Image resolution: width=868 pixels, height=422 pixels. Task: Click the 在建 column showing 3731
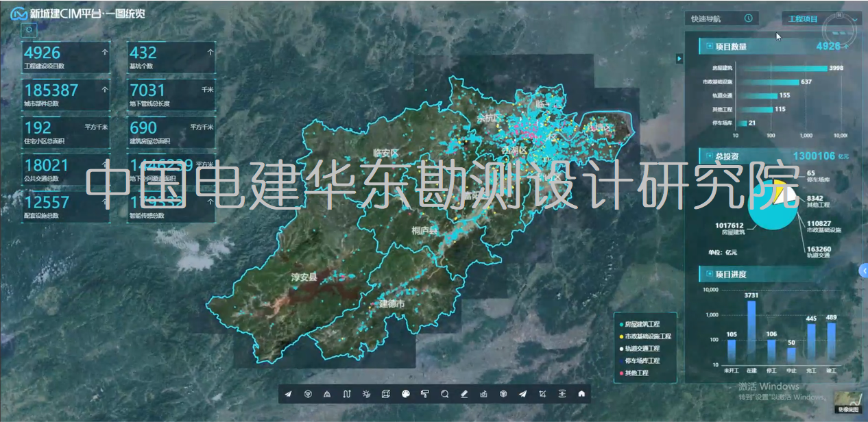click(x=751, y=332)
